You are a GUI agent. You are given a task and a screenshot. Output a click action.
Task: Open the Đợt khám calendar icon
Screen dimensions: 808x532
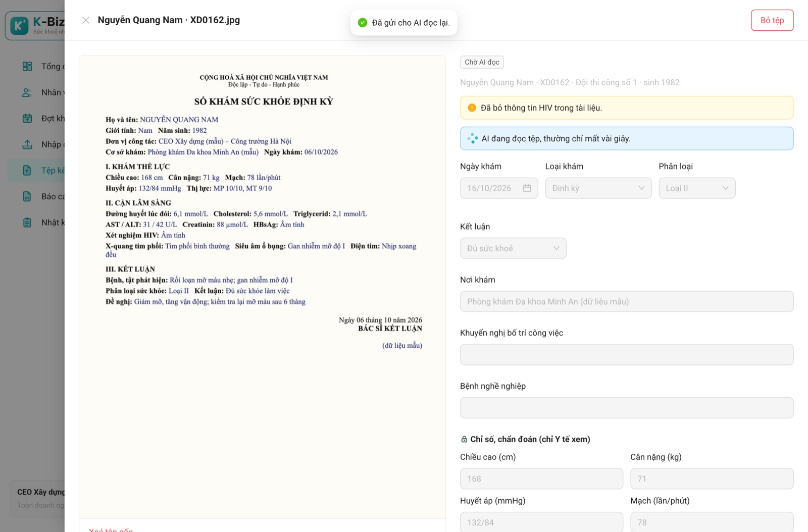click(27, 119)
